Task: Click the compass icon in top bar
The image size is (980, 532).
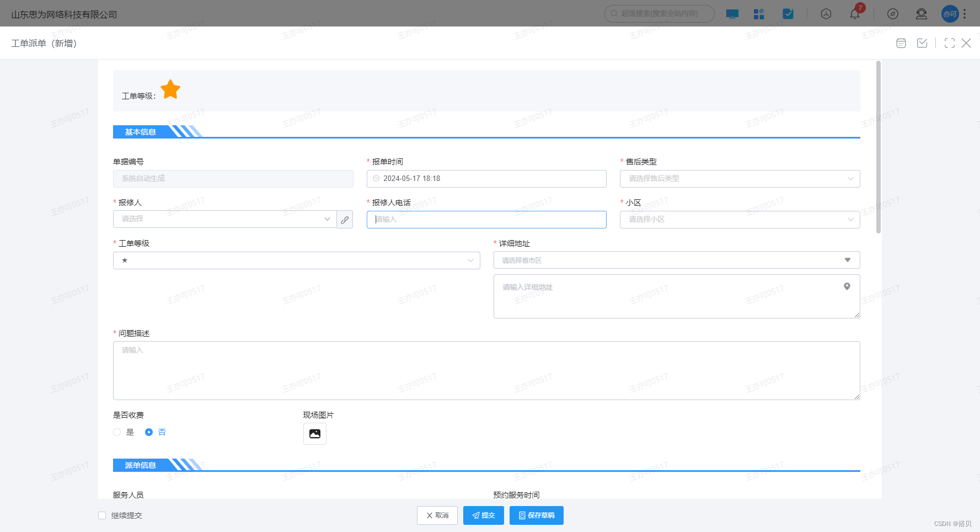Action: tap(893, 14)
